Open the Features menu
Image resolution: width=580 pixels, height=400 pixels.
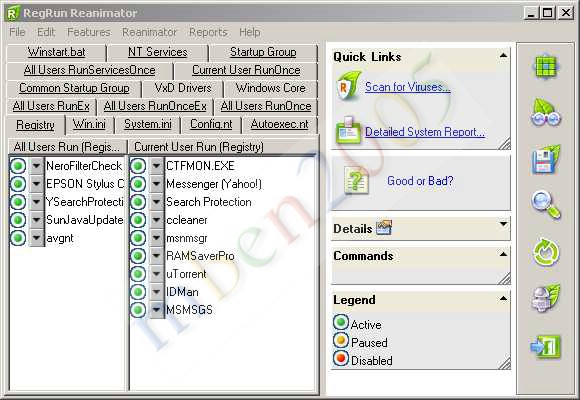pyautogui.click(x=89, y=32)
